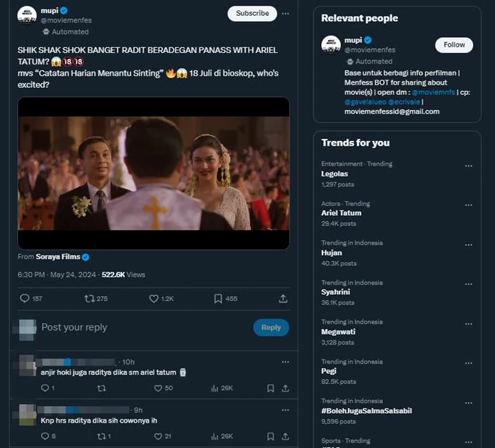Open the #BolehJugaSalmaSalsabil trending topic

point(366,411)
